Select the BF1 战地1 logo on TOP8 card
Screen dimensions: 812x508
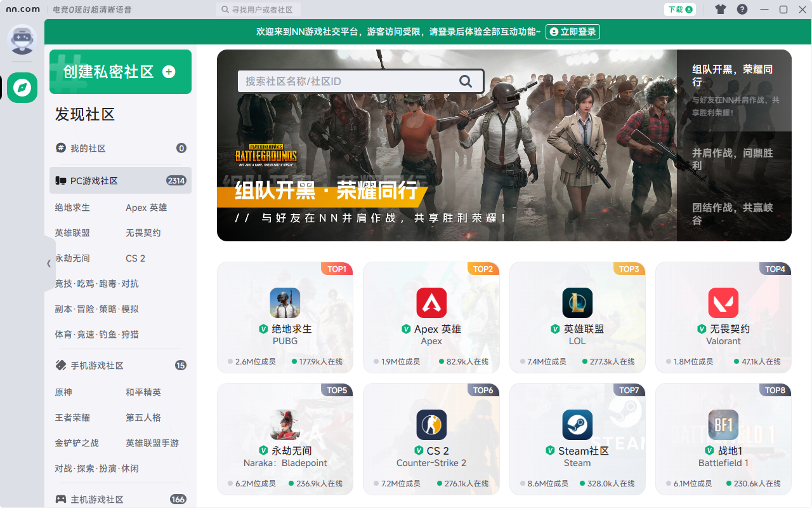(x=723, y=424)
